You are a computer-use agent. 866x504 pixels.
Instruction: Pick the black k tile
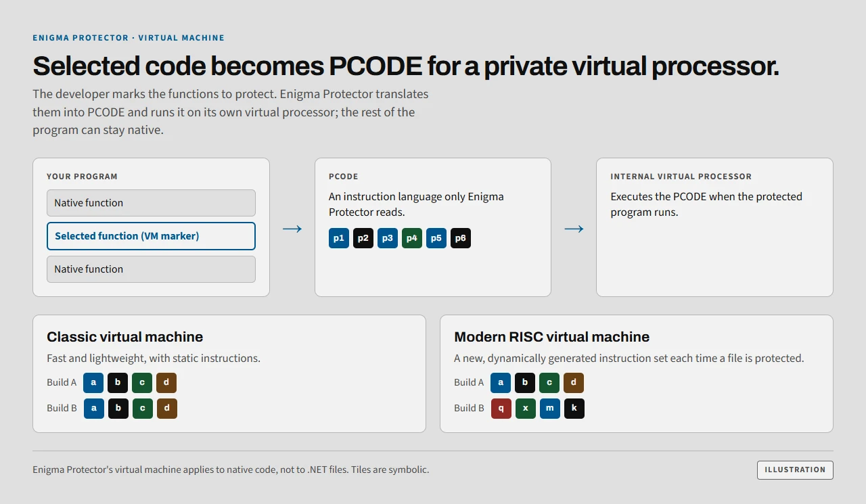574,409
